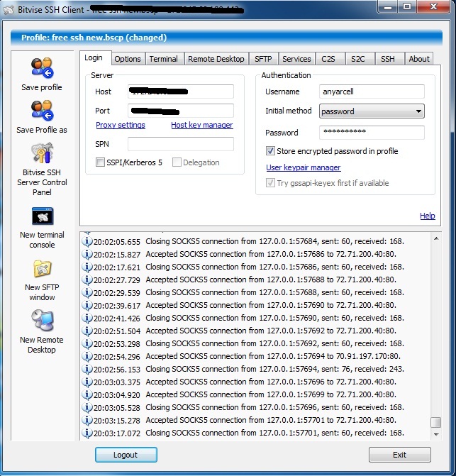Toggle SSPI/Kerberos 5 checkbox

100,162
